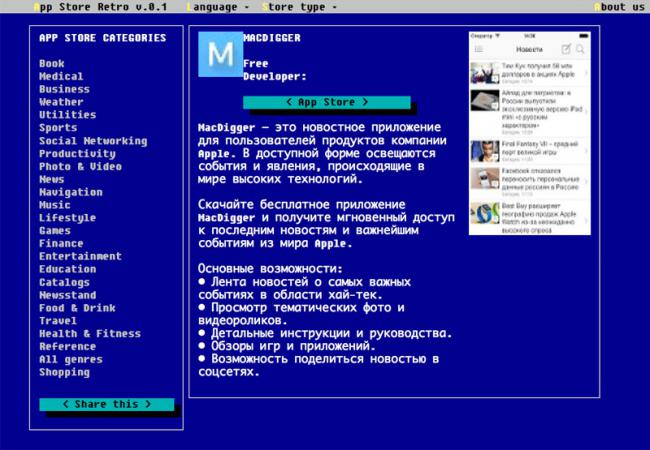Show the All genres category
This screenshot has height=450, width=650.
pos(68,359)
